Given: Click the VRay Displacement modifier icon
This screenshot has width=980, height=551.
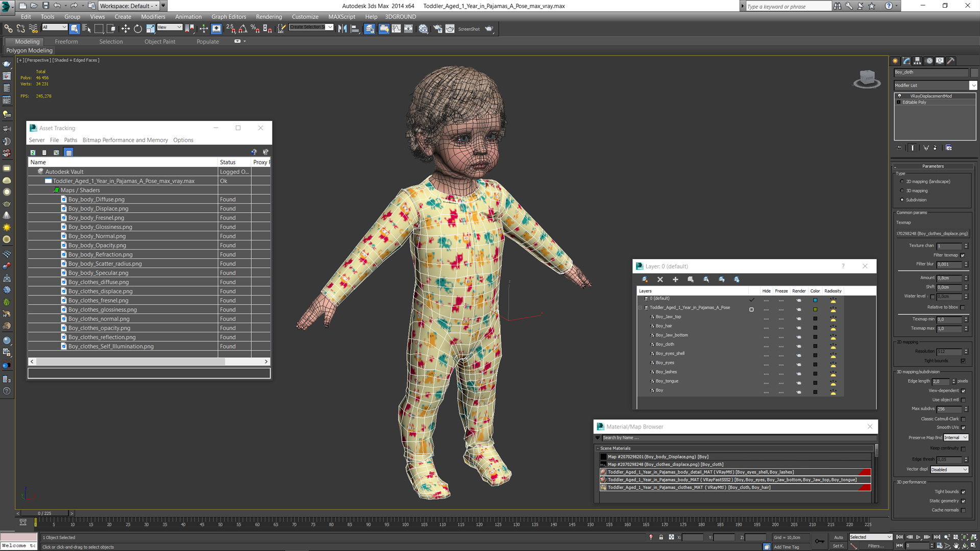Looking at the screenshot, I should [x=900, y=95].
